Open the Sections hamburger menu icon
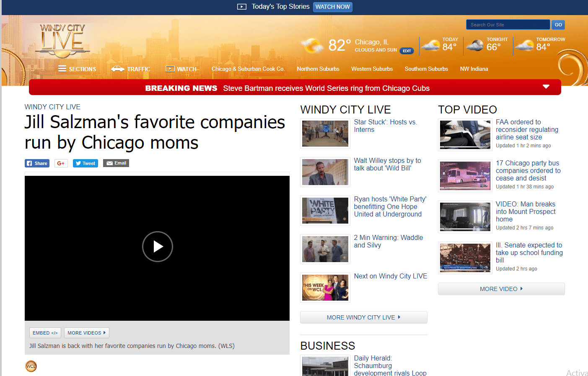Screen dimensions: 588x376 (62, 69)
